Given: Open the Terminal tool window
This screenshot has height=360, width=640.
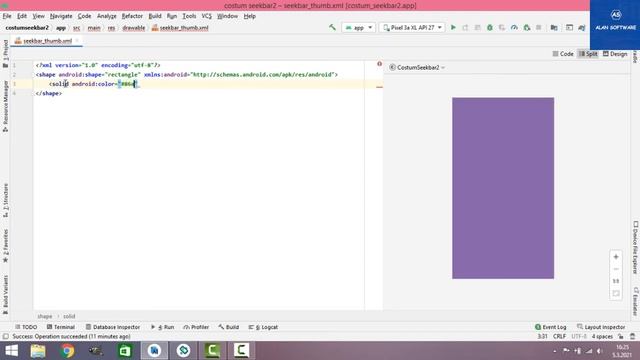Looking at the screenshot, I should (x=61, y=327).
